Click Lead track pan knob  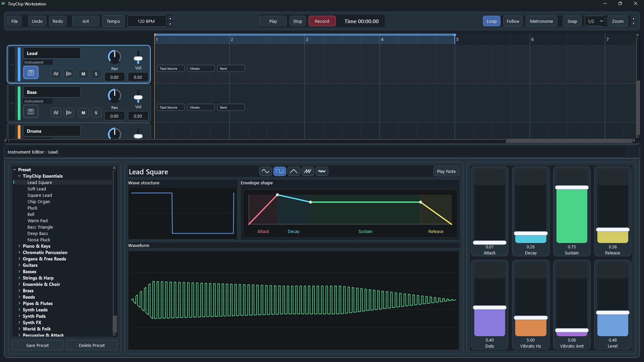114,57
